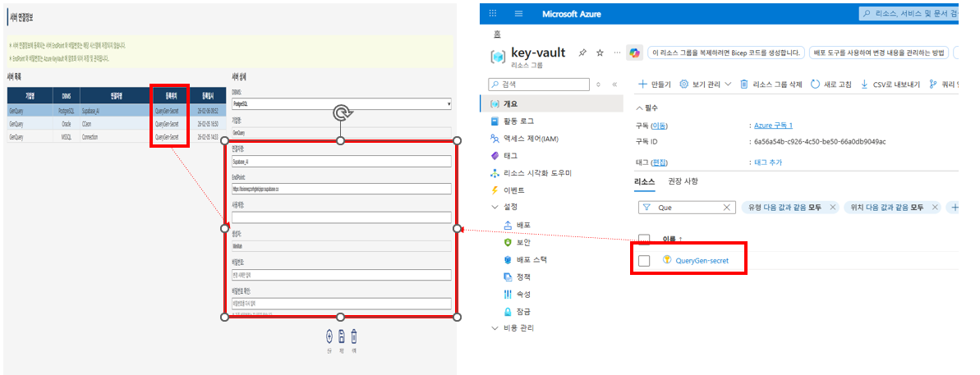Open 배포 under 설정
The width and height of the screenshot is (980, 375).
517,225
